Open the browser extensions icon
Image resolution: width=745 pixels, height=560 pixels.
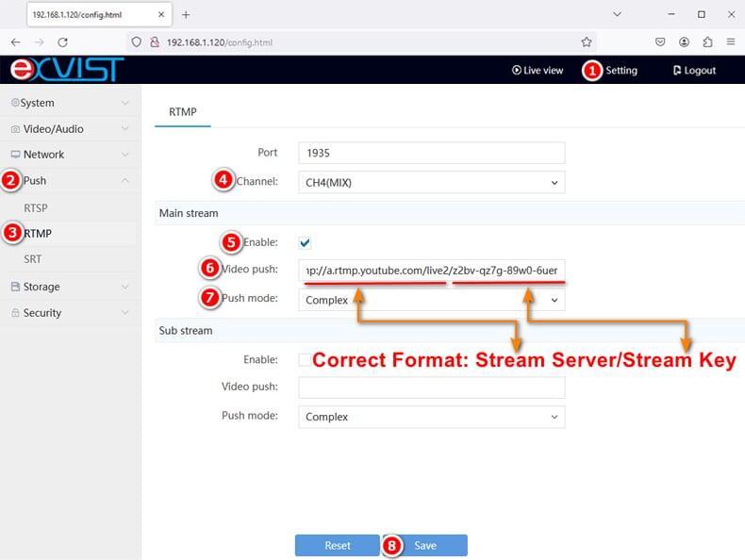[x=707, y=41]
